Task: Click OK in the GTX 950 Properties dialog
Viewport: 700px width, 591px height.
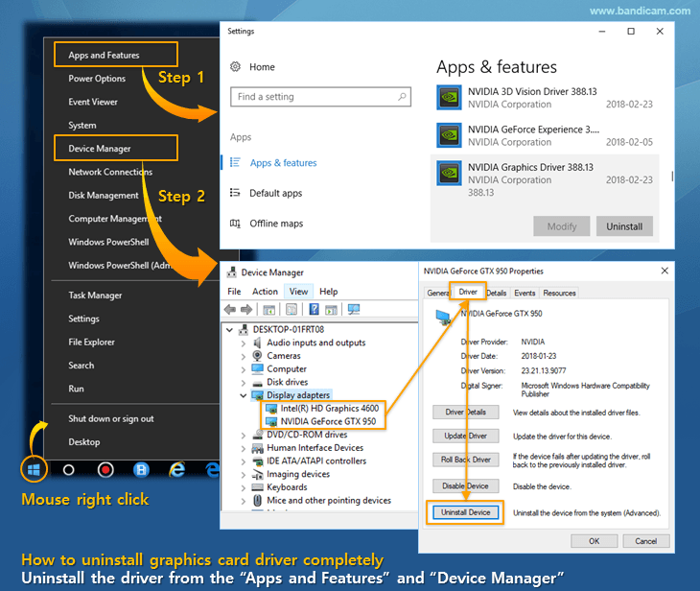Action: click(594, 541)
